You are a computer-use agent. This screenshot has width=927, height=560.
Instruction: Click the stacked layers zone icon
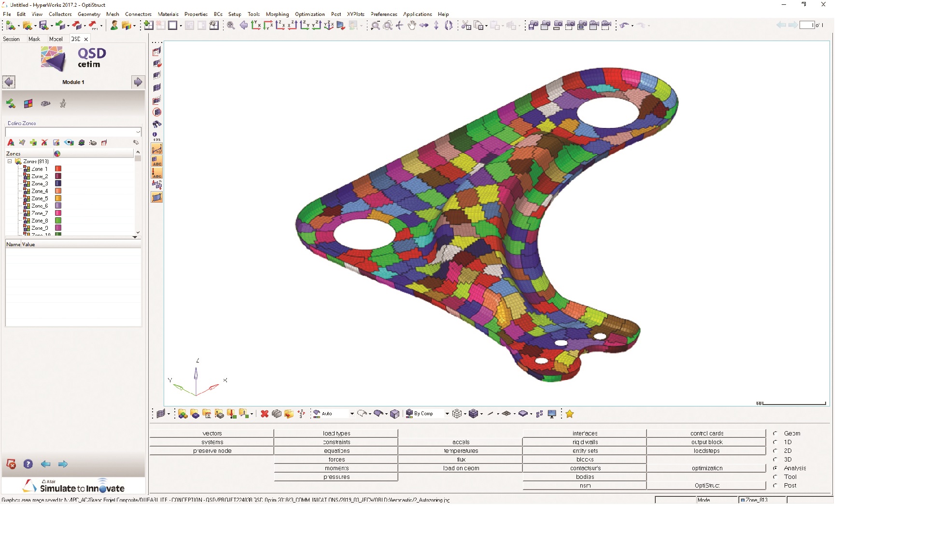tap(82, 142)
